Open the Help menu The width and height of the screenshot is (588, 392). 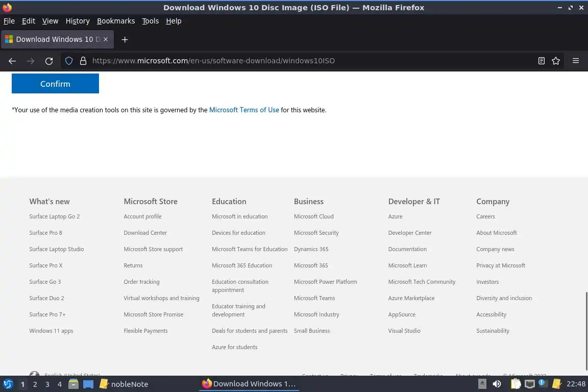click(x=174, y=21)
